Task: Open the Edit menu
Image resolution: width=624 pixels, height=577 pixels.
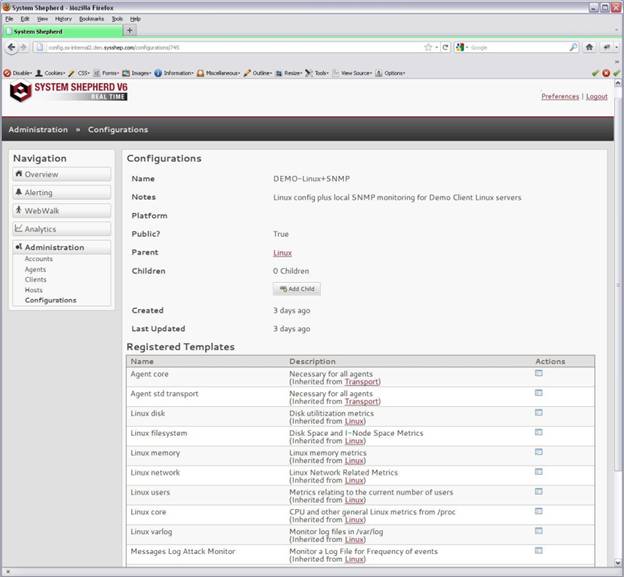Action: coord(25,19)
